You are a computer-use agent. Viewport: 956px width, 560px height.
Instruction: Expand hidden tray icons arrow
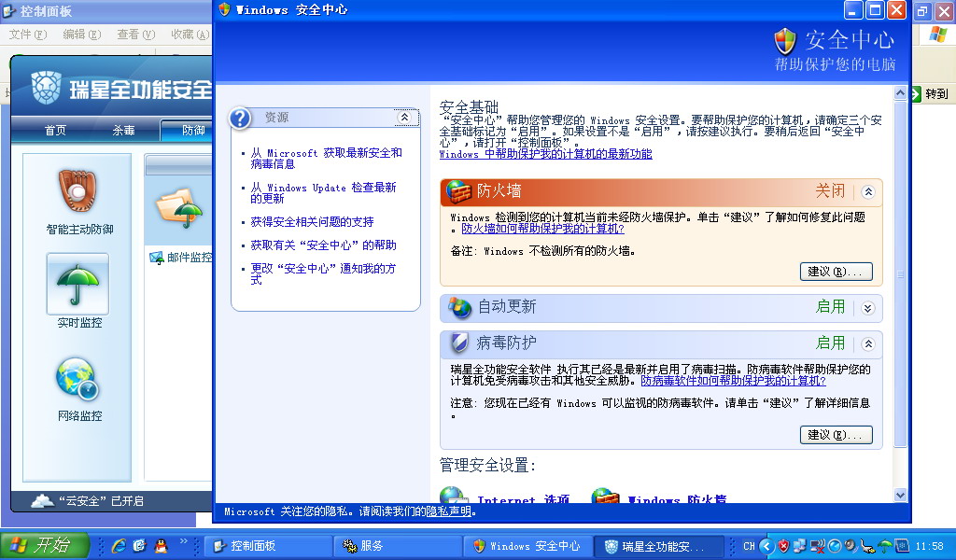767,546
